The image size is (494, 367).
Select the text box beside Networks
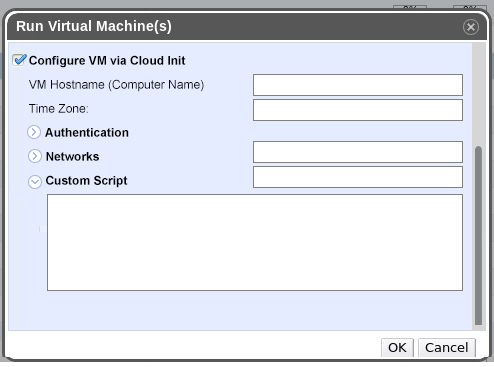click(x=358, y=152)
